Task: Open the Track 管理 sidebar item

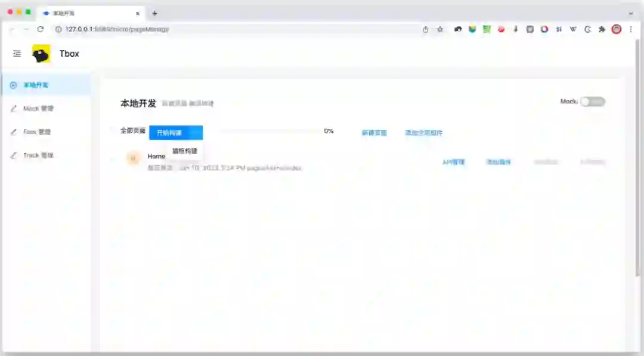Action: pos(47,155)
